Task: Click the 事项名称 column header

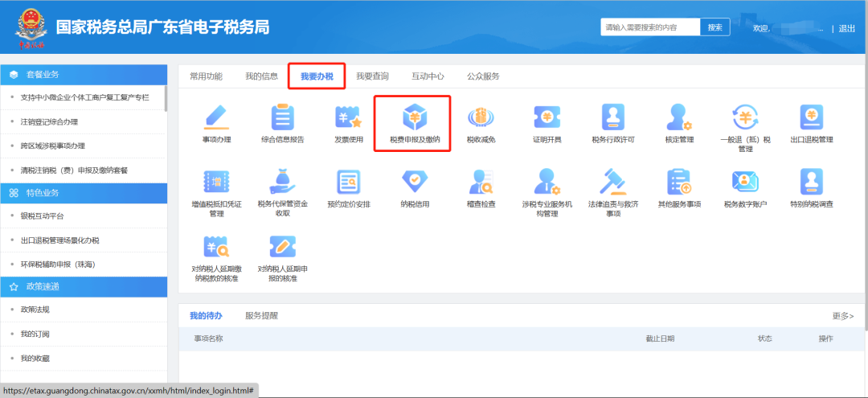Action: pyautogui.click(x=208, y=339)
